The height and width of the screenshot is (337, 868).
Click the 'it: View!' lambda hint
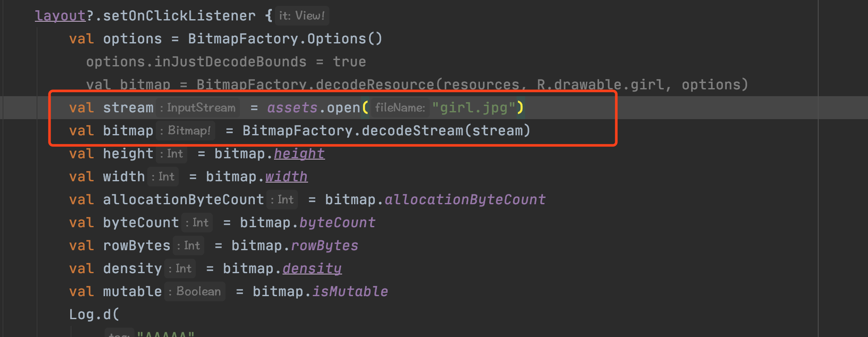tap(302, 16)
